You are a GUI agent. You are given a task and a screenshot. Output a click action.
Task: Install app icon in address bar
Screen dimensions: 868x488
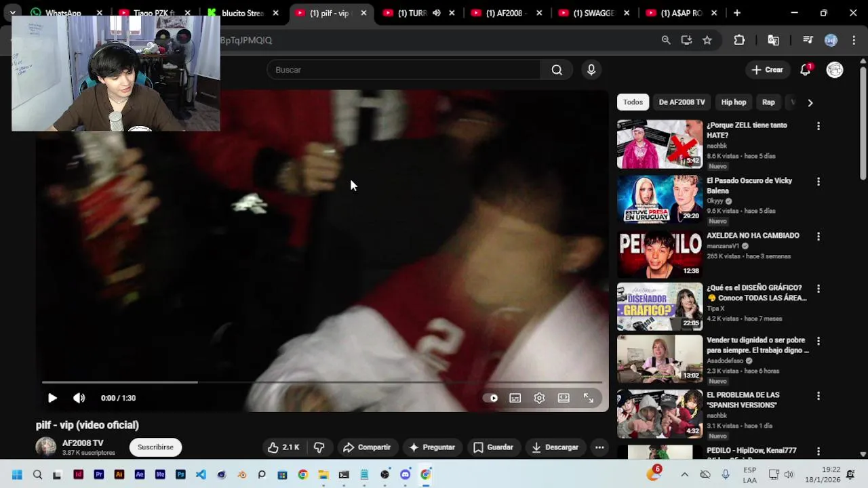coord(686,40)
